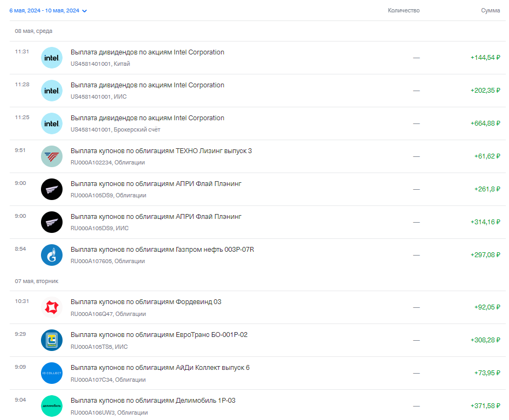Viewport: 509px width, 420px height.
Task: Click the text US4581401001, ИИС
Action: (99, 97)
